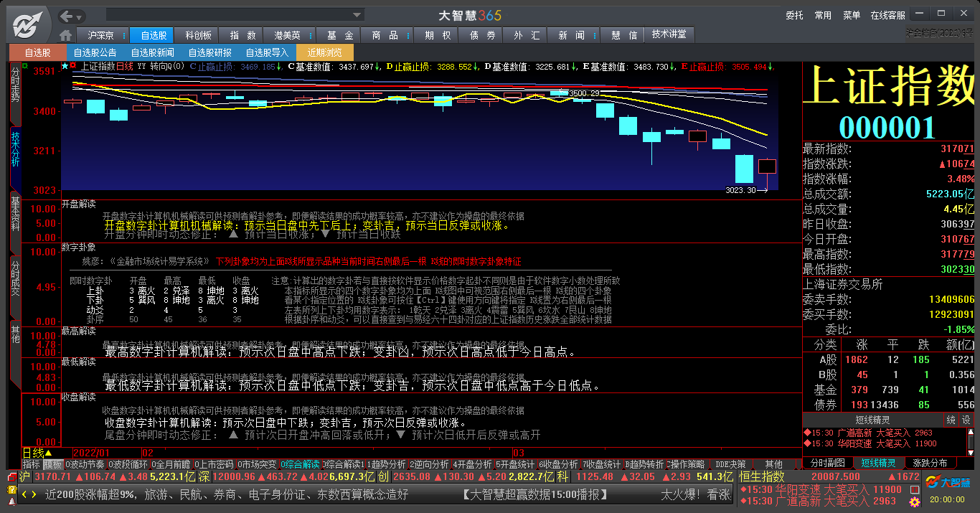
Task: Open the 技术讲堂 tab
Action: coord(669,34)
